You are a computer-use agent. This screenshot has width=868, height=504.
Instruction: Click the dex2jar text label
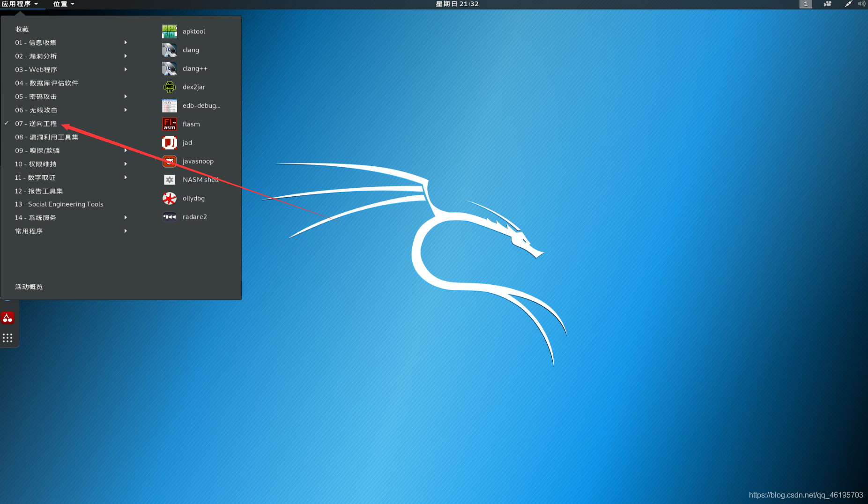(194, 87)
